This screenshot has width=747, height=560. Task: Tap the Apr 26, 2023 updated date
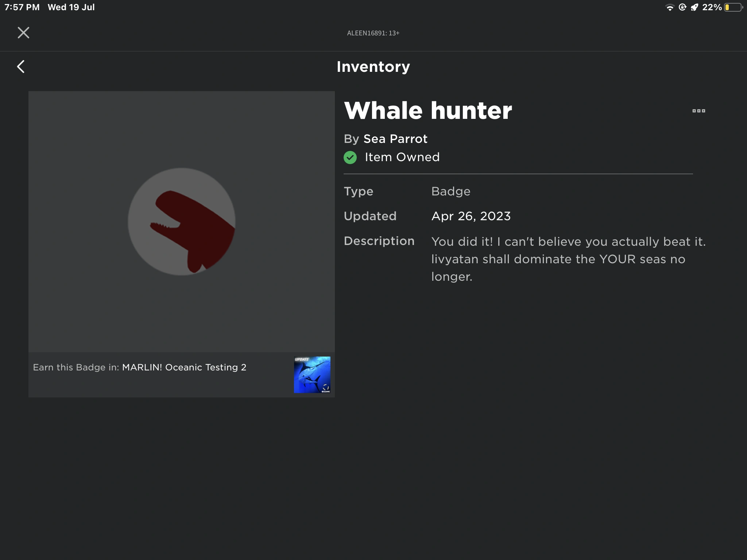point(471,216)
